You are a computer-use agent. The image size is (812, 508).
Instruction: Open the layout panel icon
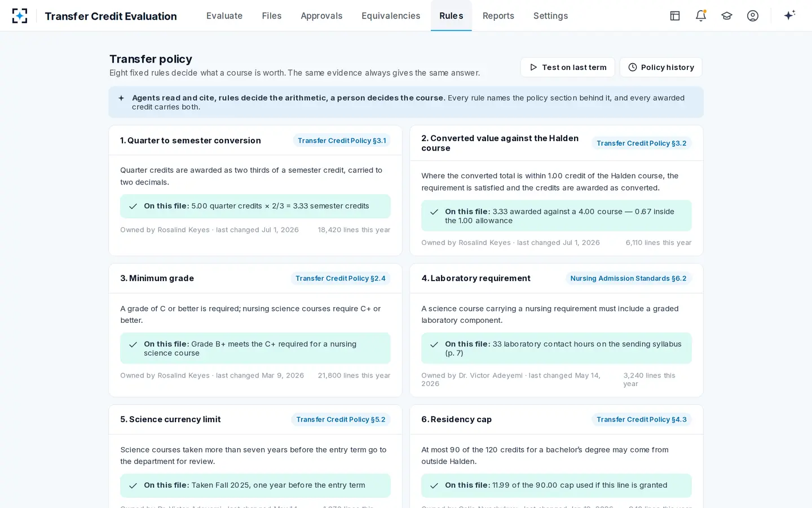coord(675,16)
